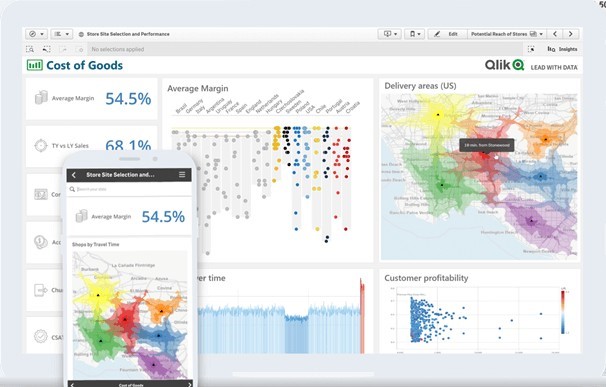Click the LEAD WITH DATA tagline
The image size is (606, 387).
point(554,67)
